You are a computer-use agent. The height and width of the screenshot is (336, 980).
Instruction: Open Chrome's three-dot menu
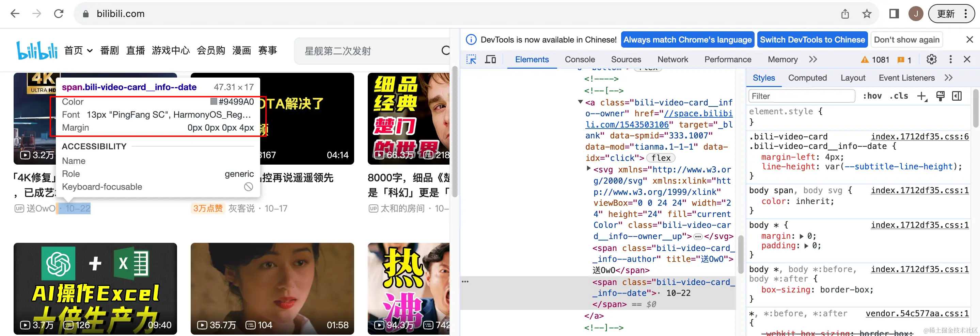pos(966,14)
